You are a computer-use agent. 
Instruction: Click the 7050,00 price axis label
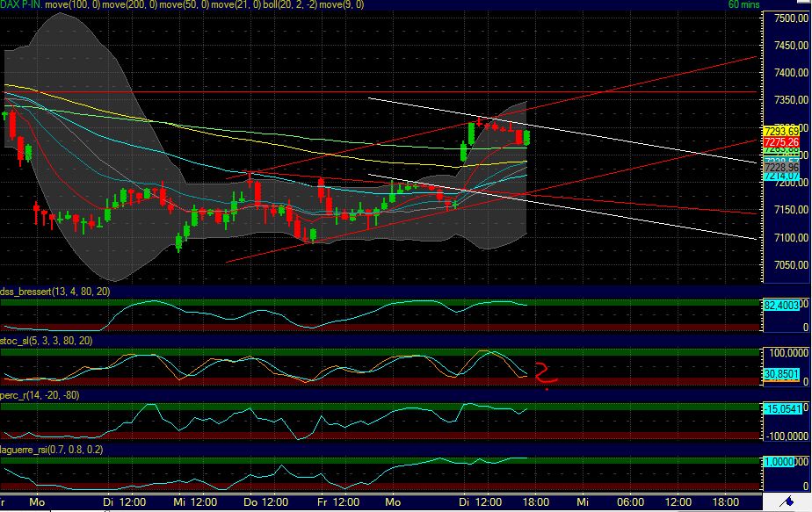[x=791, y=265]
